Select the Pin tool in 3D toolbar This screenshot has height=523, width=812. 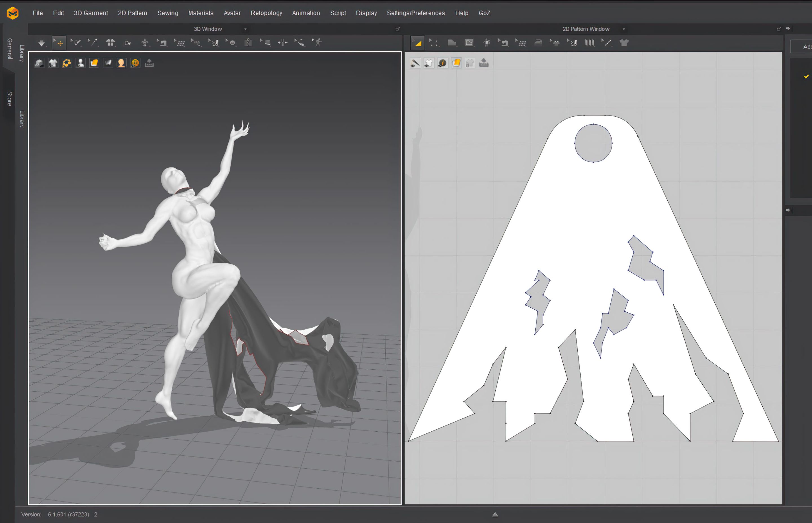click(93, 43)
